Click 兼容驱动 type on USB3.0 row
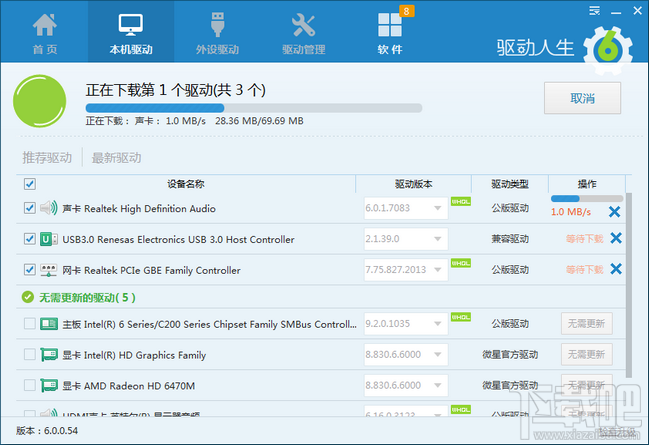Image resolution: width=649 pixels, height=445 pixels. click(x=510, y=239)
